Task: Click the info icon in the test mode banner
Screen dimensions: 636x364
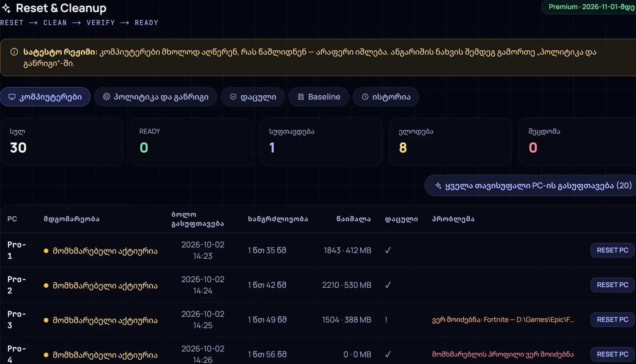Action: point(14,52)
